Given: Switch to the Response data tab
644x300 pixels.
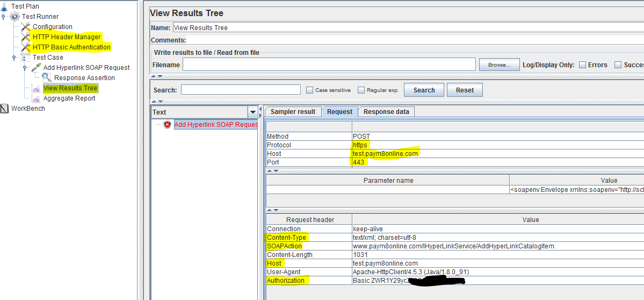Looking at the screenshot, I should tap(386, 112).
